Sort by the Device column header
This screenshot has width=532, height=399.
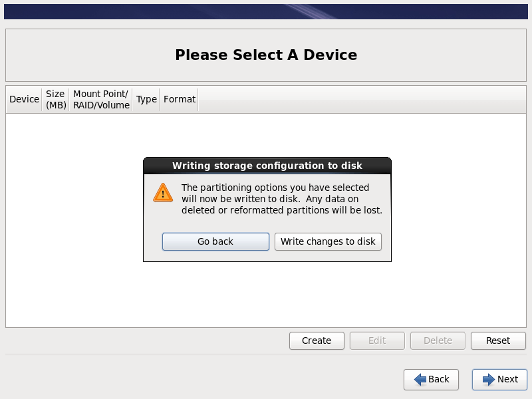tap(25, 99)
